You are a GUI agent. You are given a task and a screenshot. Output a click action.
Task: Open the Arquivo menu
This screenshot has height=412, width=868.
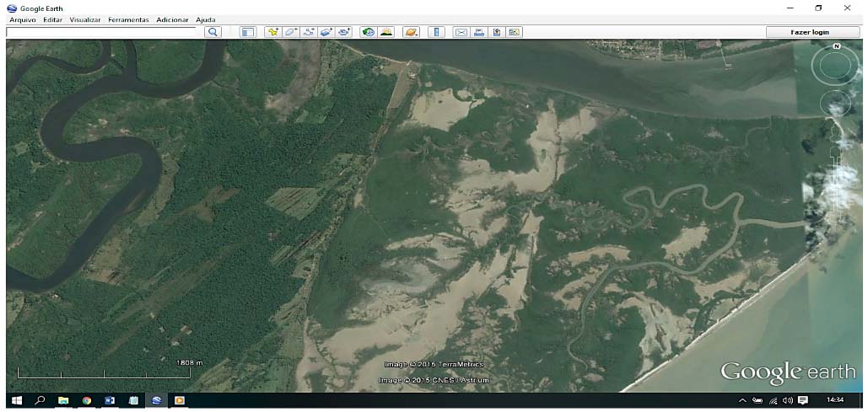pos(23,19)
